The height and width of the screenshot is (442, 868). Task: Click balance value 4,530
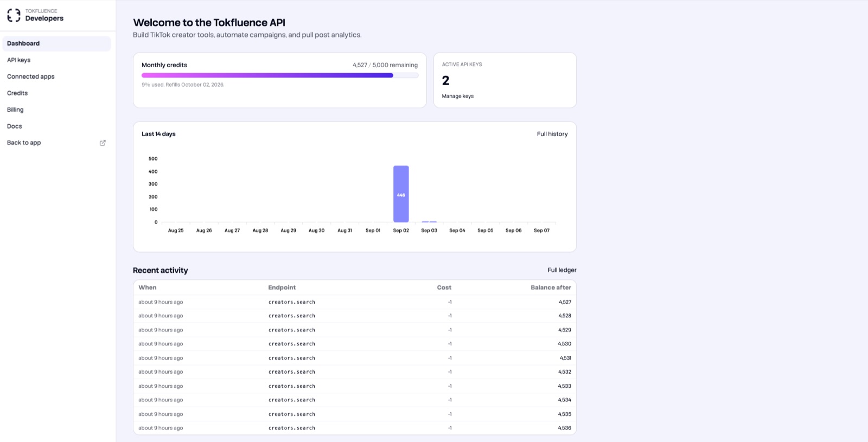click(565, 344)
